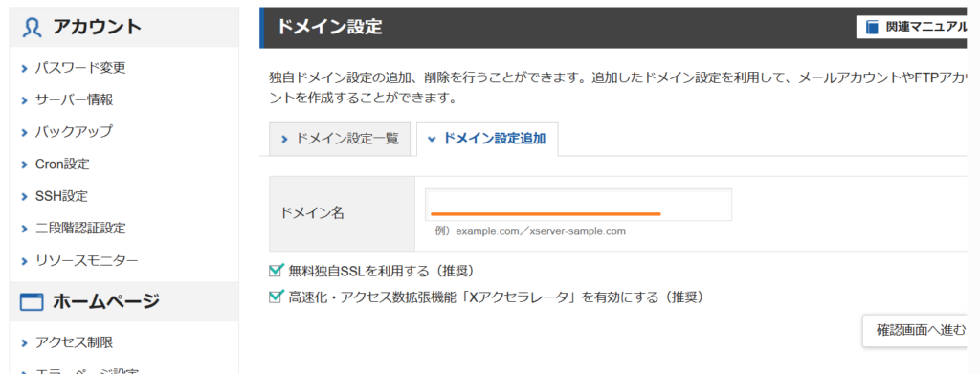
Task: Switch to the ドメイン設定一覧 tab
Action: [x=340, y=139]
